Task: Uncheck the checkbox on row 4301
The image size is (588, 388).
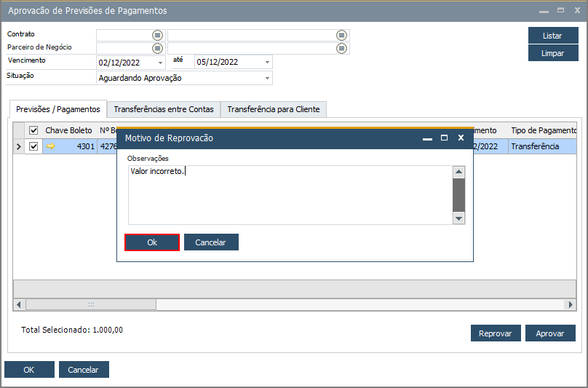Action: pyautogui.click(x=33, y=146)
